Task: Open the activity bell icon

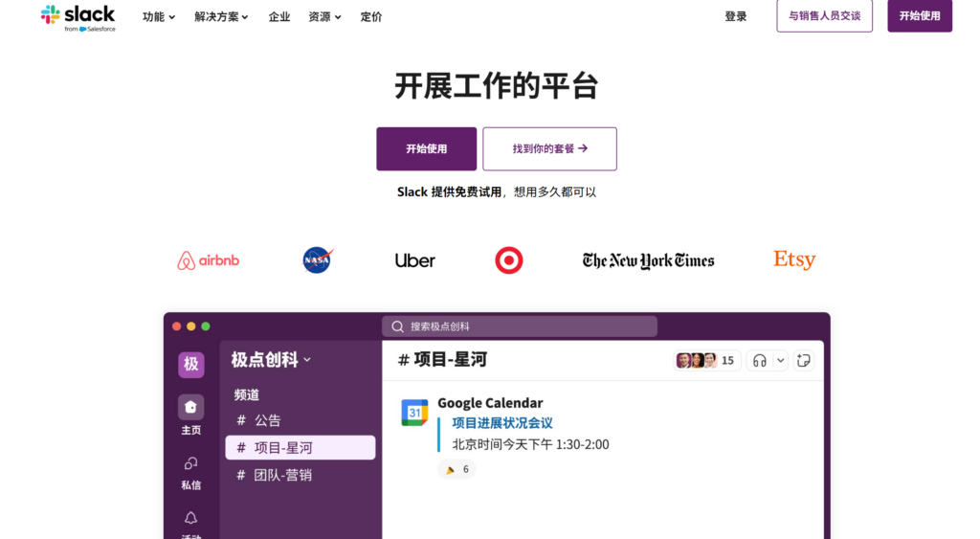Action: click(191, 518)
